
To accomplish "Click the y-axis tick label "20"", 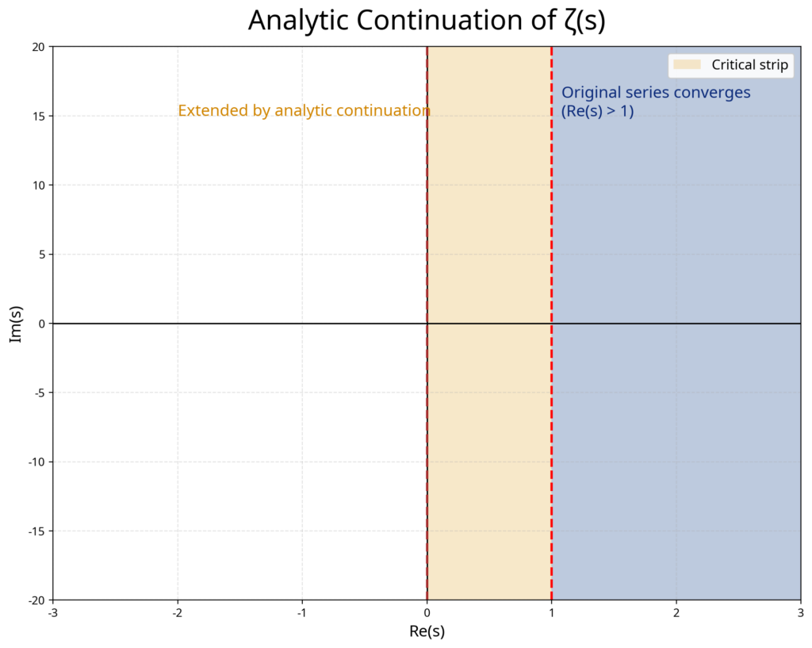I will click(x=37, y=47).
